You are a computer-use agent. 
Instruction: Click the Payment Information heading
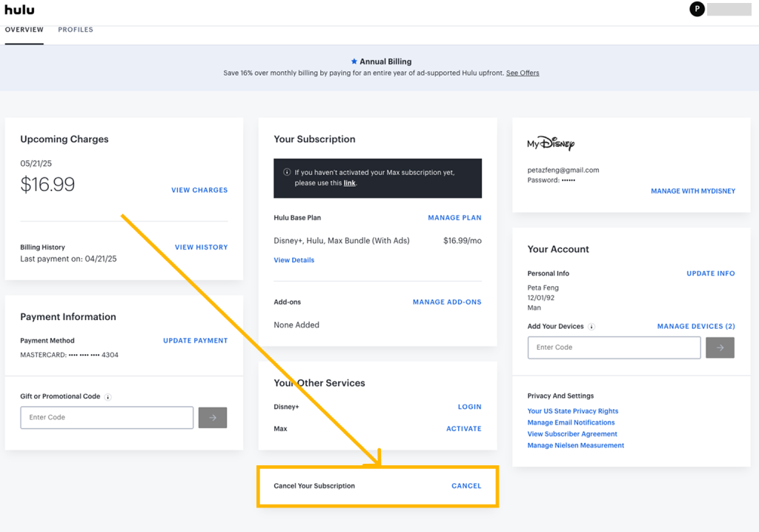tap(68, 317)
